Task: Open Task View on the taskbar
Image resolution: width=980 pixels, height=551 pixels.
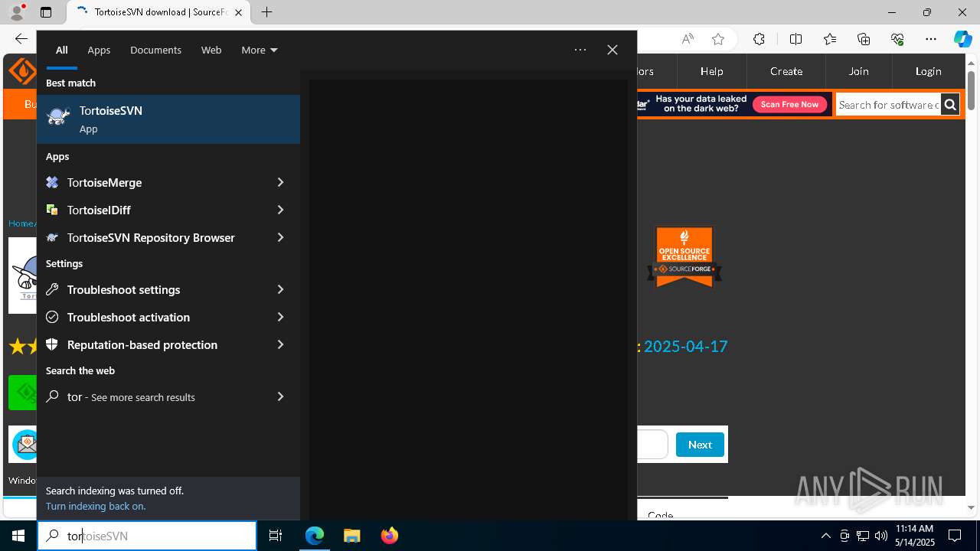Action: pos(276,536)
